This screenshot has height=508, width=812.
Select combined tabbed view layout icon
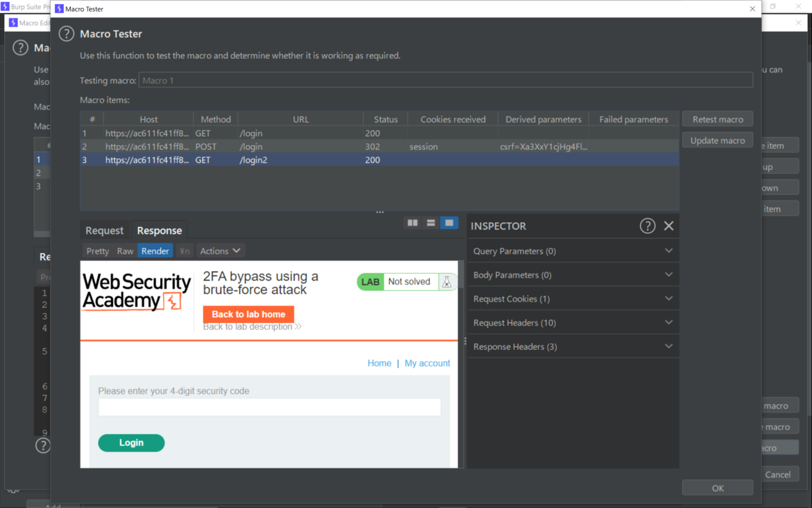click(x=449, y=223)
